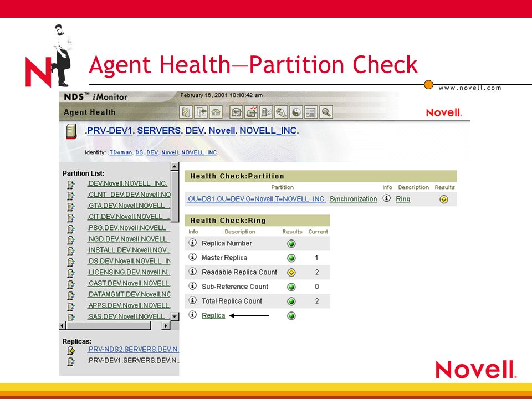Click the horizontal scroll-right arrow

point(166,326)
